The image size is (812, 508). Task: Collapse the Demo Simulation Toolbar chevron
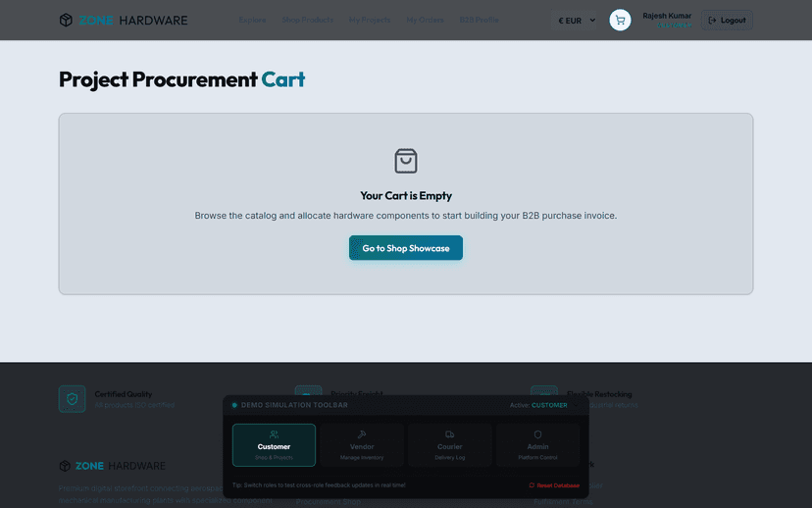[576, 405]
